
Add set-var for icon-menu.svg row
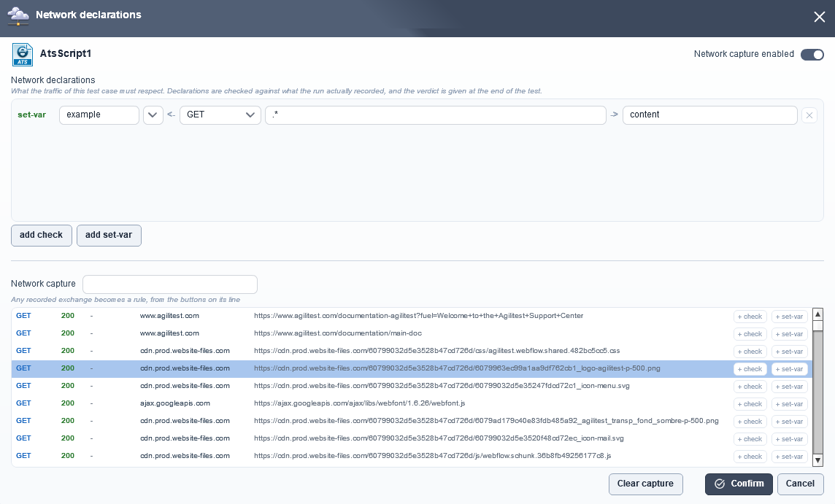tap(789, 387)
